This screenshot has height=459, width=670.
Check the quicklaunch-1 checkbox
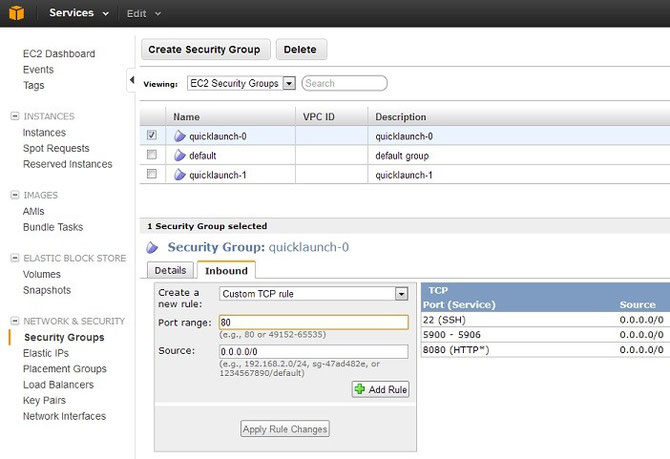[152, 174]
